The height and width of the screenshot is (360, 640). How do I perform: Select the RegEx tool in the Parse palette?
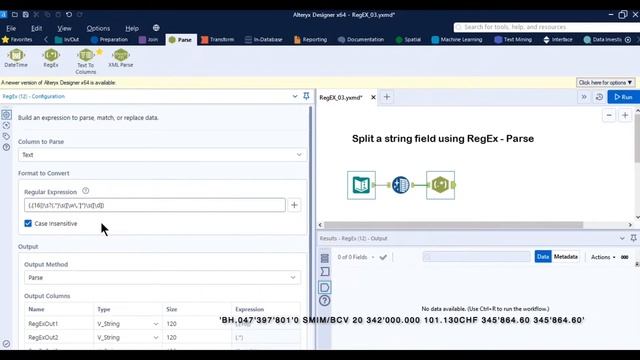click(51, 58)
